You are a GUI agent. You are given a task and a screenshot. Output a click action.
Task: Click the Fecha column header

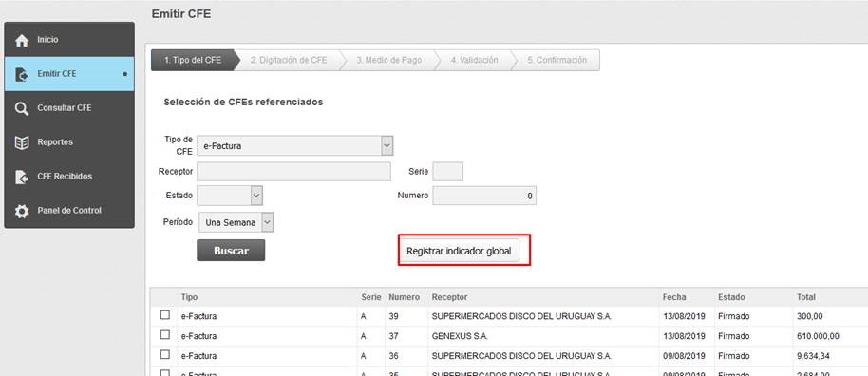[674, 297]
